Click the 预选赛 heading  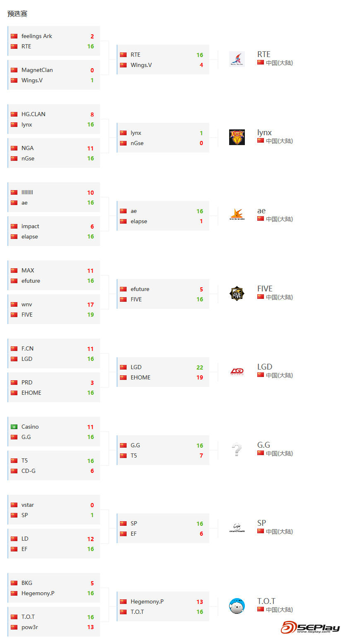[17, 14]
